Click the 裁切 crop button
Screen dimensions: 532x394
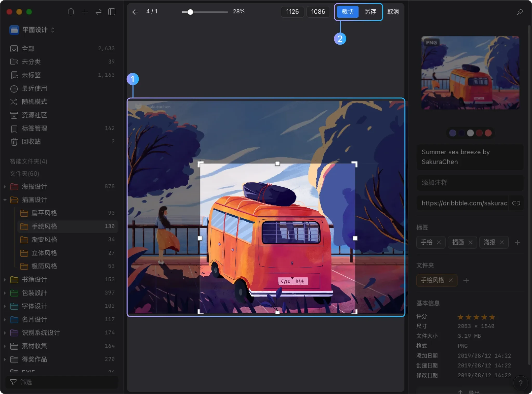pos(348,12)
